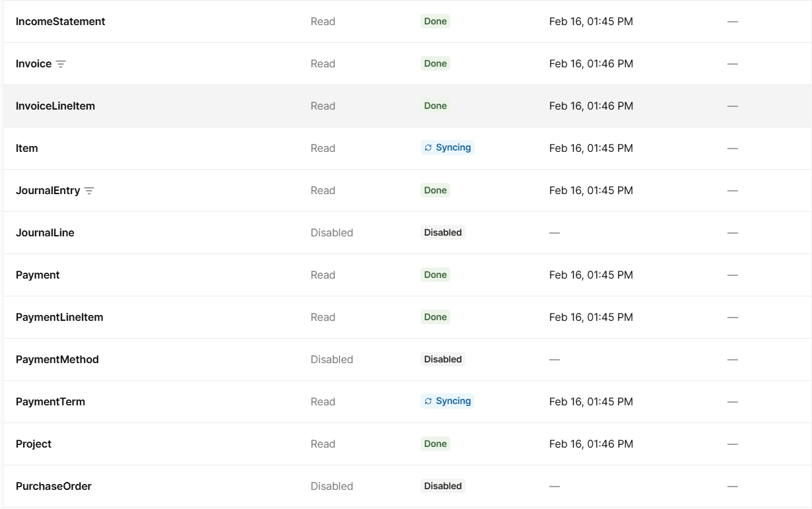The height and width of the screenshot is (509, 812).
Task: Select the InvoiceLineItem row name
Action: 55,106
